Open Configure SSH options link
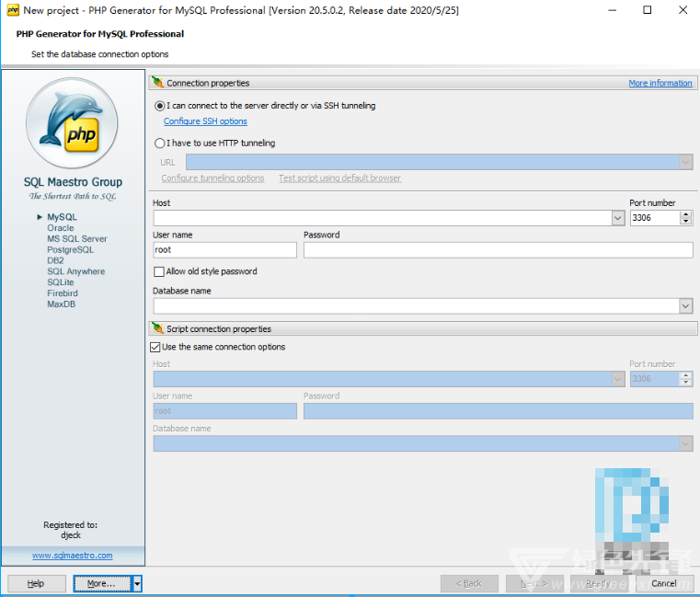The width and height of the screenshot is (700, 597). (x=205, y=121)
